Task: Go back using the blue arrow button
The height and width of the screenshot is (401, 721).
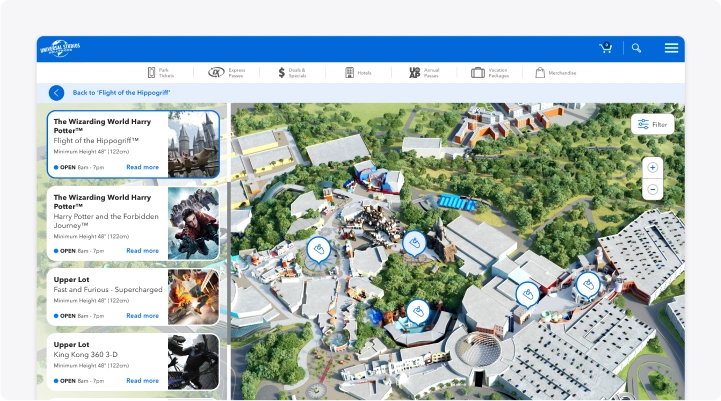Action: pyautogui.click(x=56, y=93)
